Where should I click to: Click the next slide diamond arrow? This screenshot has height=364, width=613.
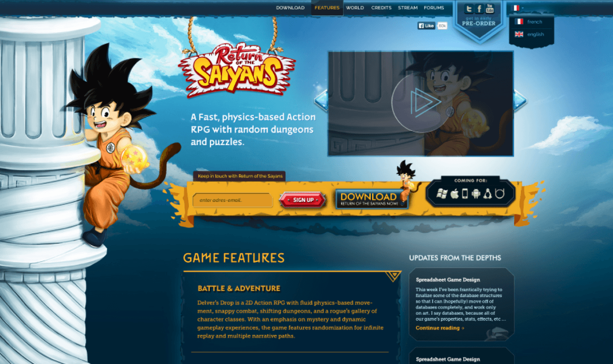coord(520,100)
